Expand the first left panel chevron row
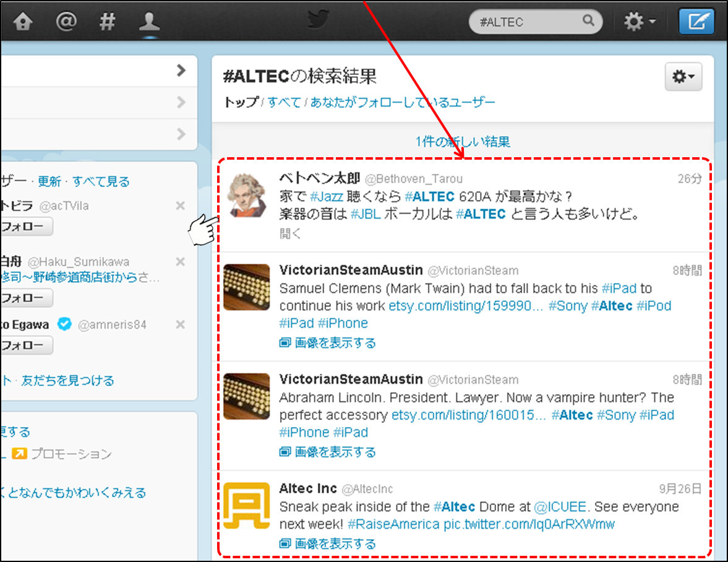This screenshot has width=728, height=562. point(181,71)
